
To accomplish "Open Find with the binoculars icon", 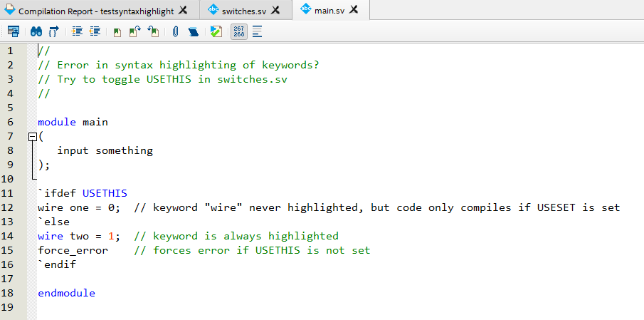I will tap(36, 31).
